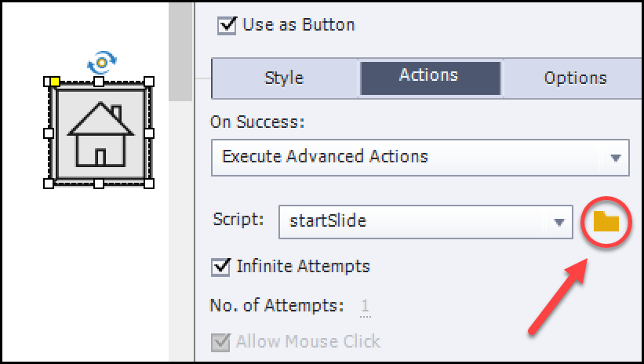Uncheck the Use as Button checkbox
The height and width of the screenshot is (364, 644).
(x=227, y=25)
